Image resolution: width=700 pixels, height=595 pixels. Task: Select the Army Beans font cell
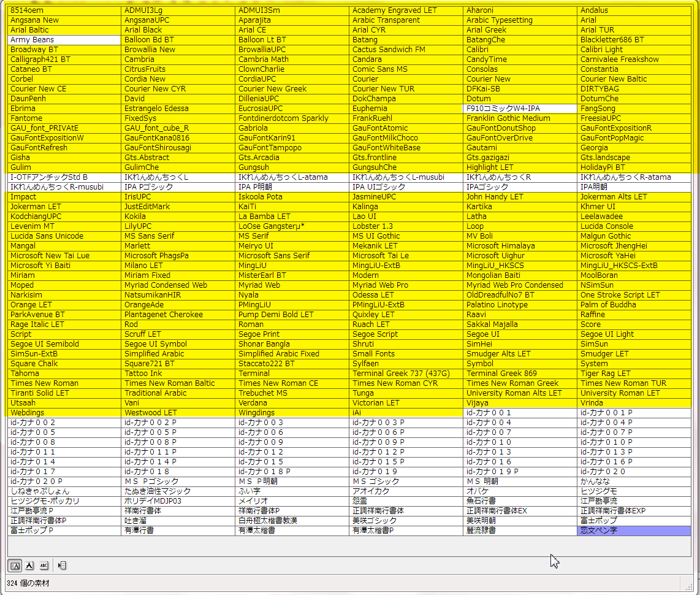[64, 40]
